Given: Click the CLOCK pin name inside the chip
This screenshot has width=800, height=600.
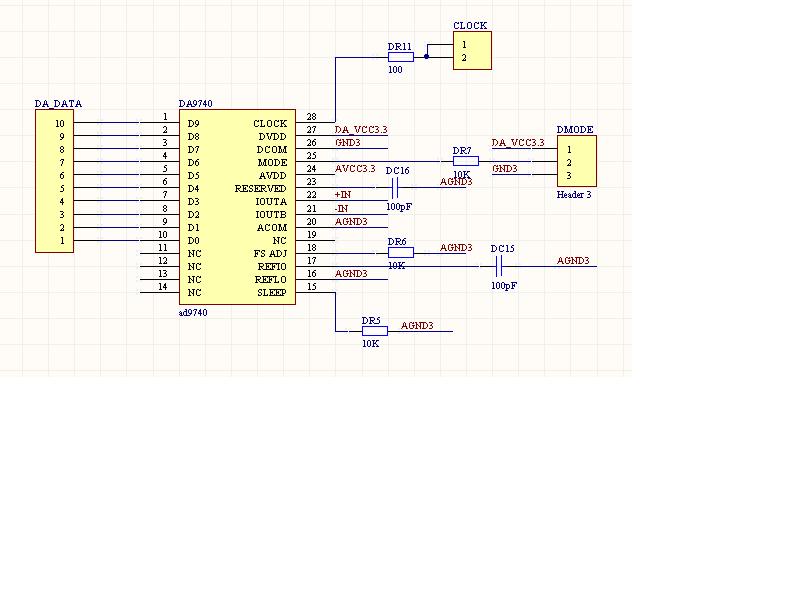Looking at the screenshot, I should click(270, 123).
